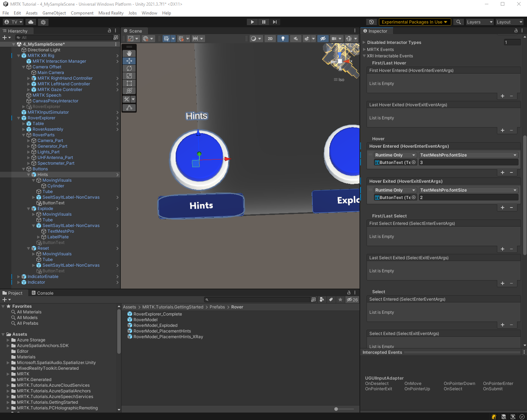This screenshot has height=420, width=527.
Task: Open the Window menu
Action: (x=149, y=13)
